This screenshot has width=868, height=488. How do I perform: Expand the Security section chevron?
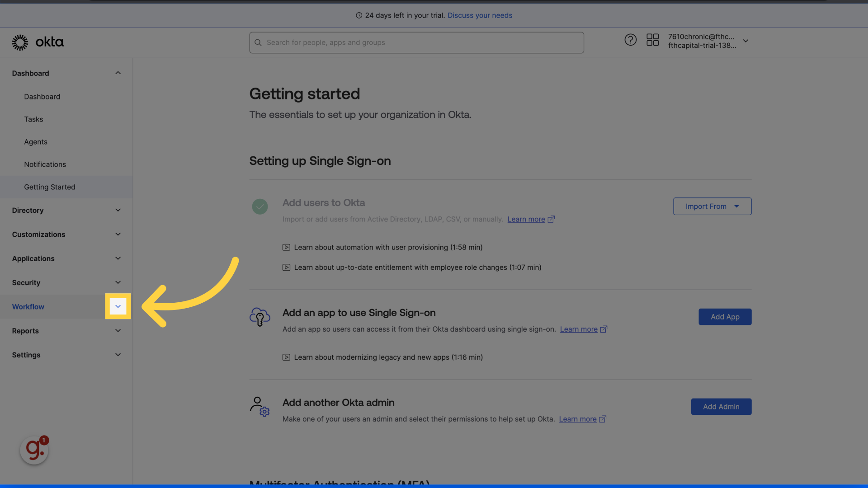pos(118,282)
